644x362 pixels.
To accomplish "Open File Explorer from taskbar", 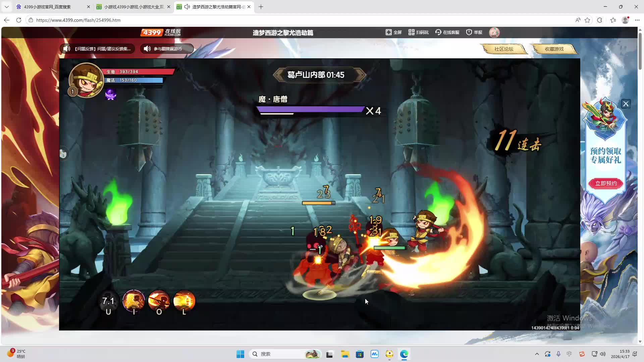I will [345, 354].
